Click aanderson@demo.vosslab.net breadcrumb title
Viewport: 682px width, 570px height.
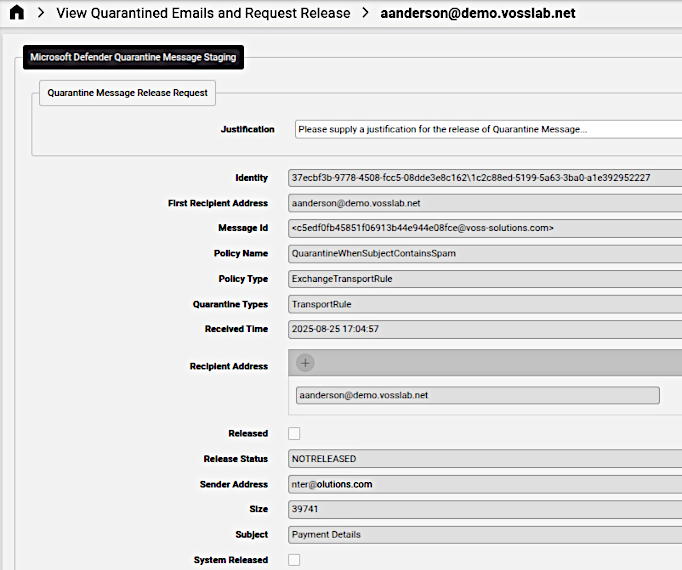(x=478, y=13)
